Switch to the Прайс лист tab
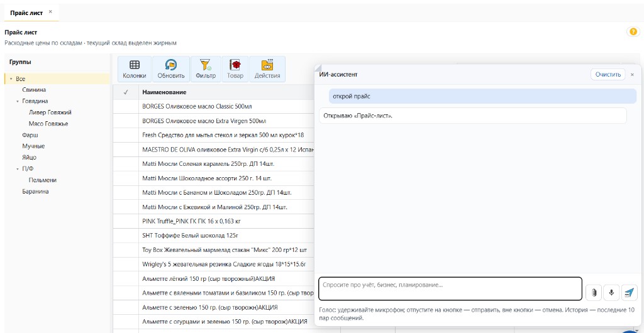The width and height of the screenshot is (644, 333). pyautogui.click(x=26, y=13)
